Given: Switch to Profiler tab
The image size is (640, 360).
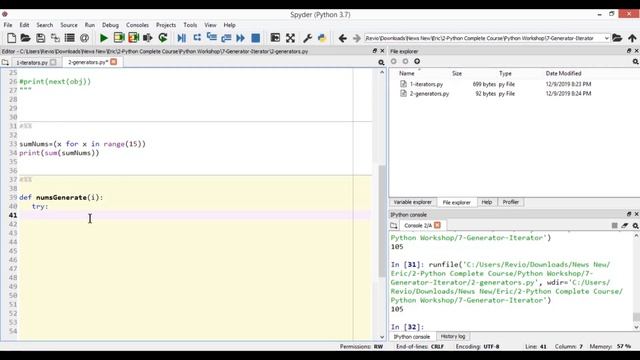Looking at the screenshot, I should (511, 202).
